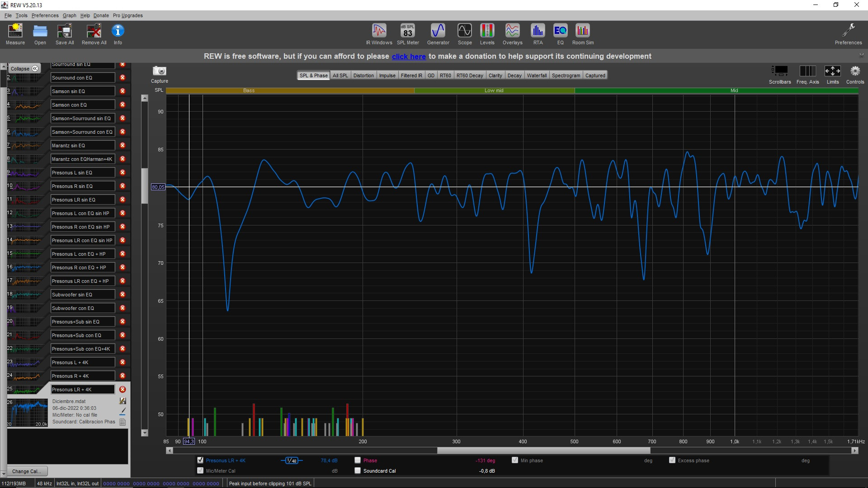
Task: Enable the Phase trace checkbox
Action: (x=358, y=460)
